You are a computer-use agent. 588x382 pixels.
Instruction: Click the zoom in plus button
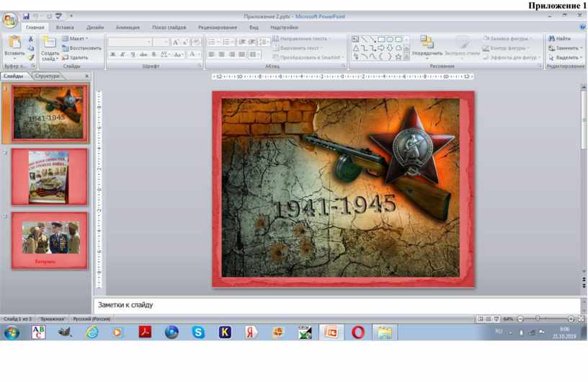click(571, 319)
